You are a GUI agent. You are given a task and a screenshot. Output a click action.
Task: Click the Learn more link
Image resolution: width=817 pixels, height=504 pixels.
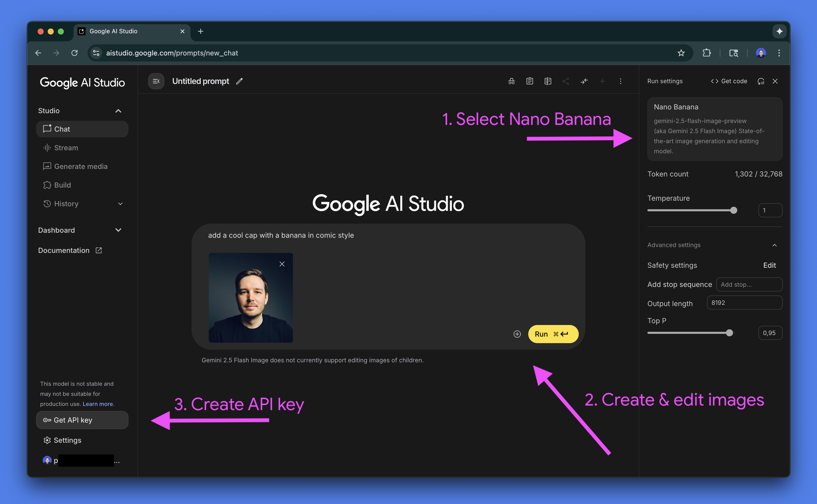point(98,404)
